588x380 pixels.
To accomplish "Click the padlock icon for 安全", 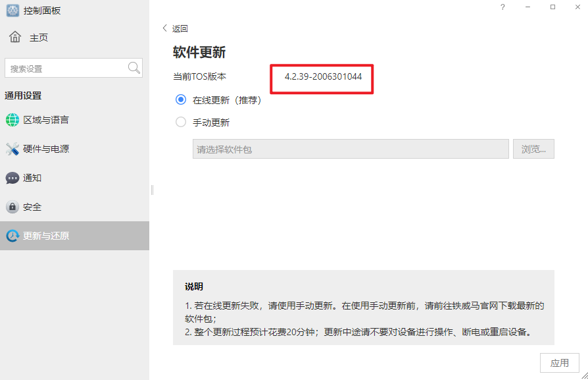I will (12, 207).
